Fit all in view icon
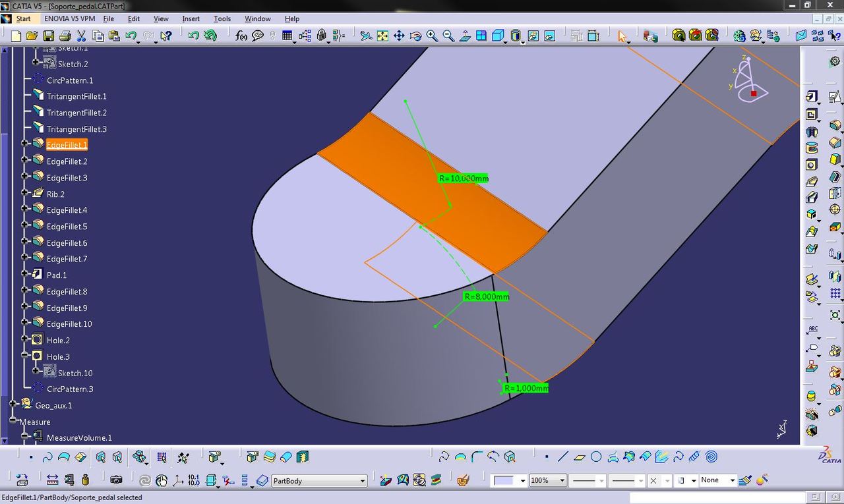The height and width of the screenshot is (504, 844). click(x=382, y=36)
